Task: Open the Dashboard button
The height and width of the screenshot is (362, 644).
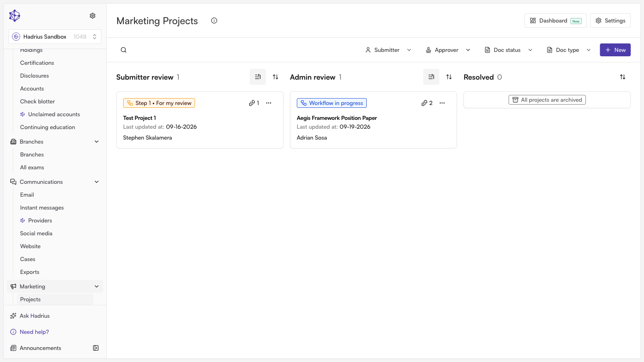Action: 555,21
